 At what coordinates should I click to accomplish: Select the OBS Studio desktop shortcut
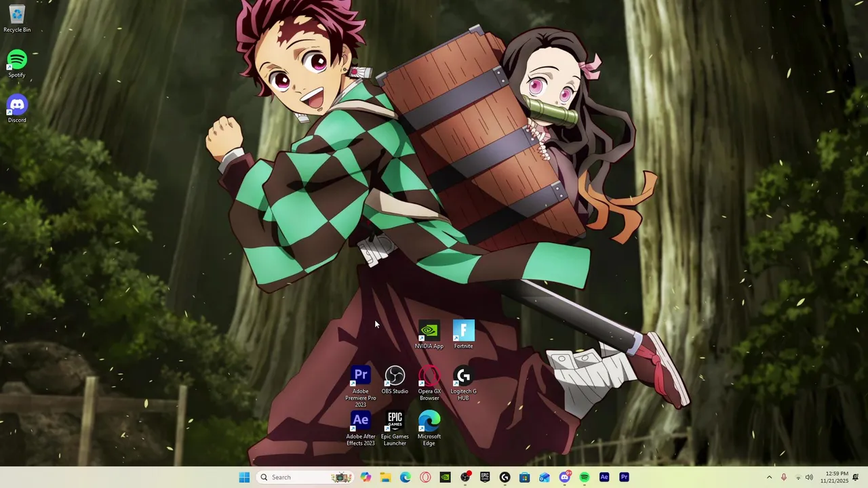pos(395,381)
